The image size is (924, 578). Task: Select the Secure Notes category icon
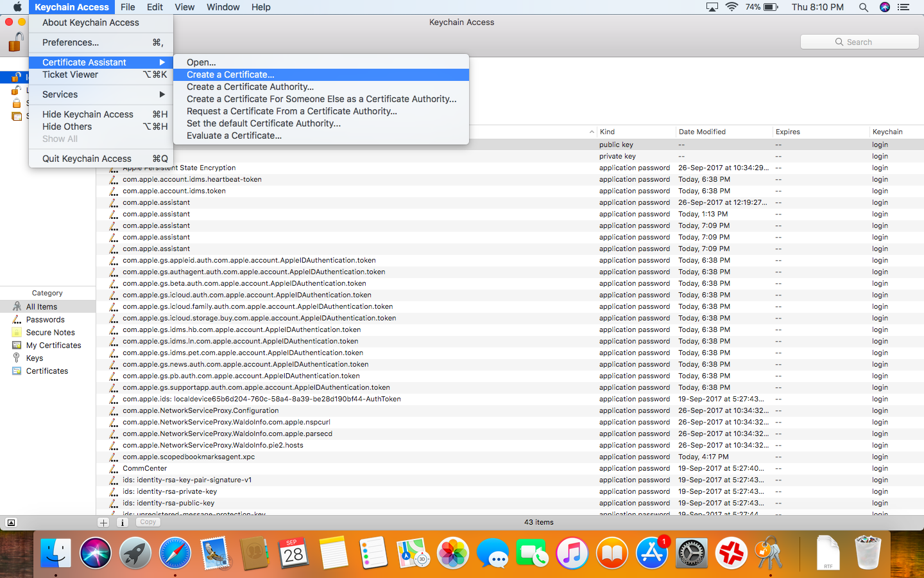click(x=17, y=332)
